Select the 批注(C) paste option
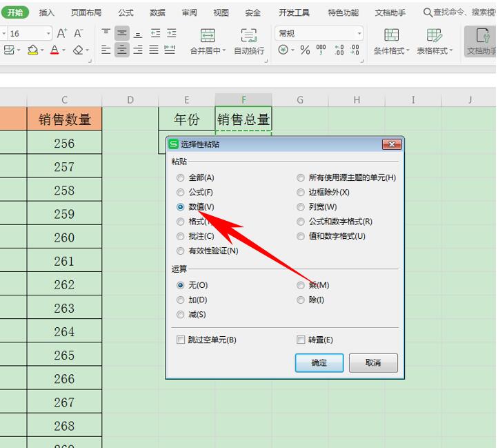 pos(181,236)
